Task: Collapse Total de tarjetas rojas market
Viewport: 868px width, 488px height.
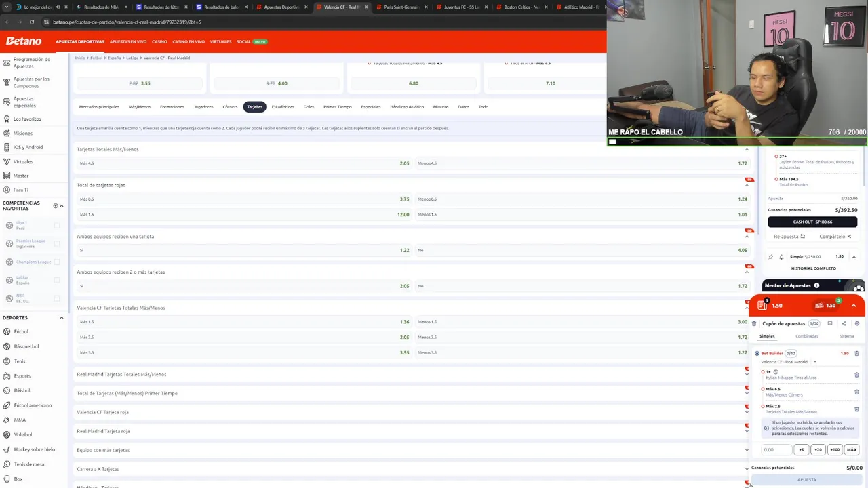Action: coord(747,185)
